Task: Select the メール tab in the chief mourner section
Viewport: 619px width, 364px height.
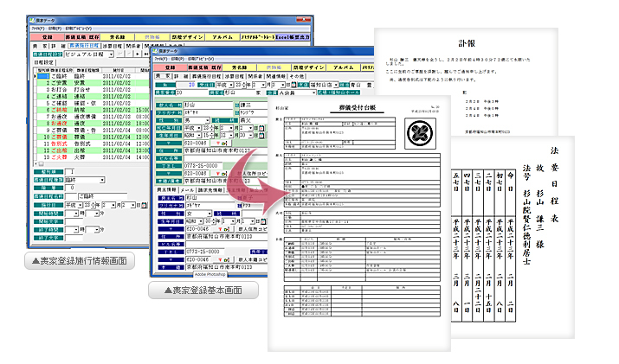Action: [x=188, y=190]
